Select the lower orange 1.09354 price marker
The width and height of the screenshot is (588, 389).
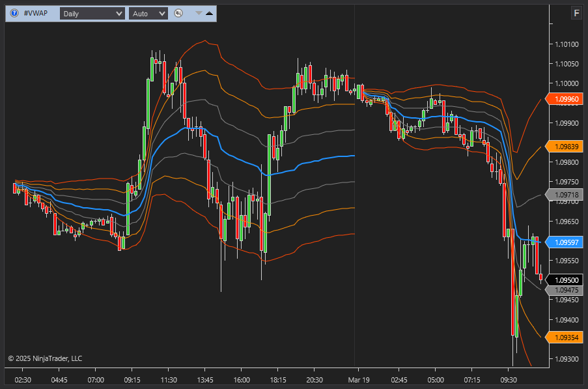[565, 337]
